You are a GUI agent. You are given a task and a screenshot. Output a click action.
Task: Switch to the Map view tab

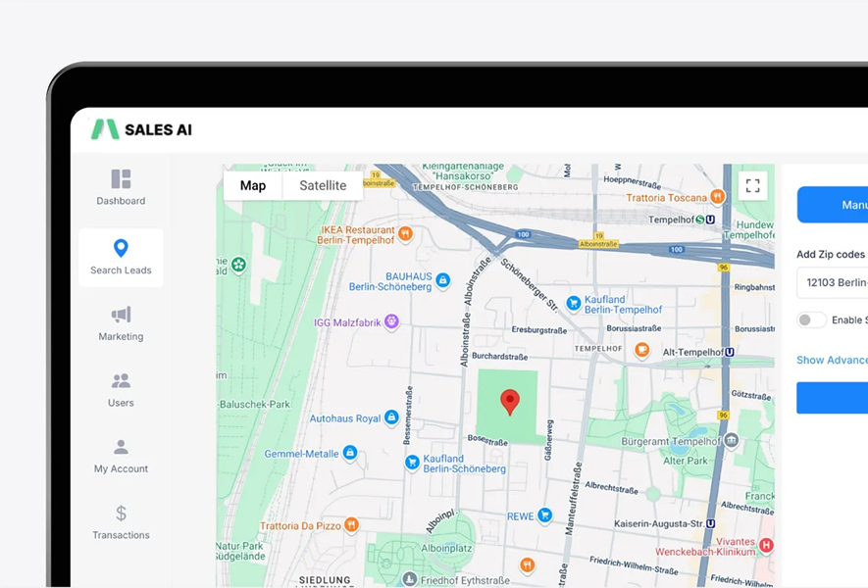click(253, 185)
